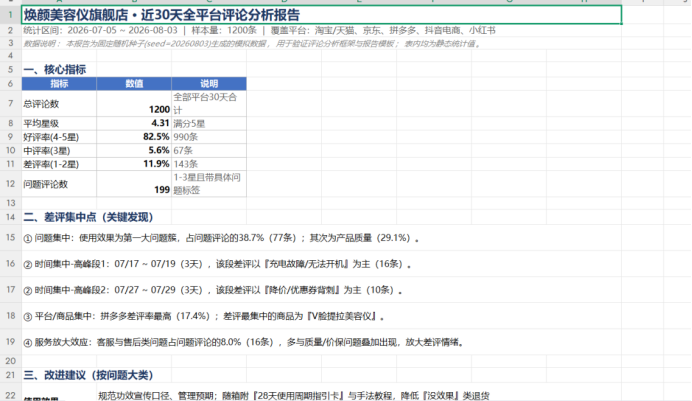Click the '总评论数' label cell

(x=59, y=104)
